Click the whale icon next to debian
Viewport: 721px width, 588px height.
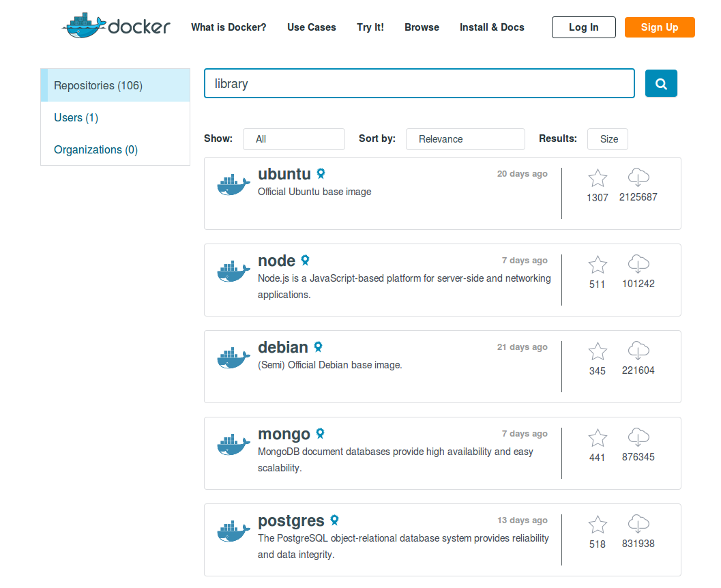click(233, 358)
